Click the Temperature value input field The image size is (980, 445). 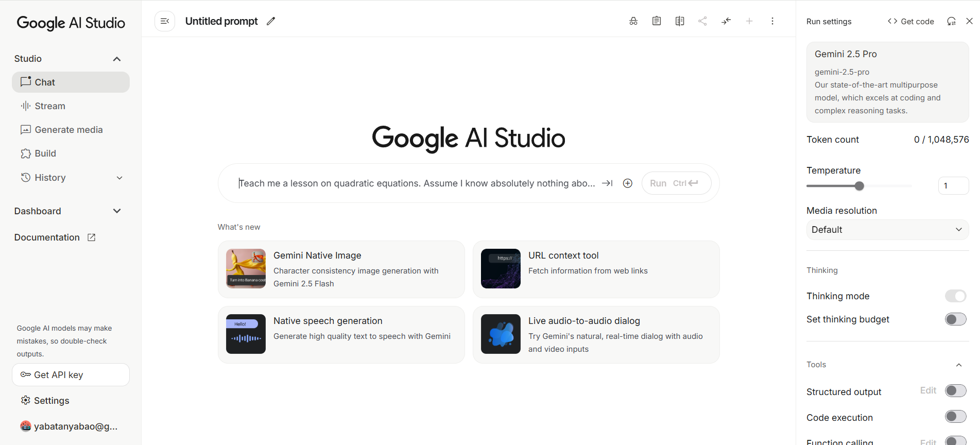click(953, 186)
